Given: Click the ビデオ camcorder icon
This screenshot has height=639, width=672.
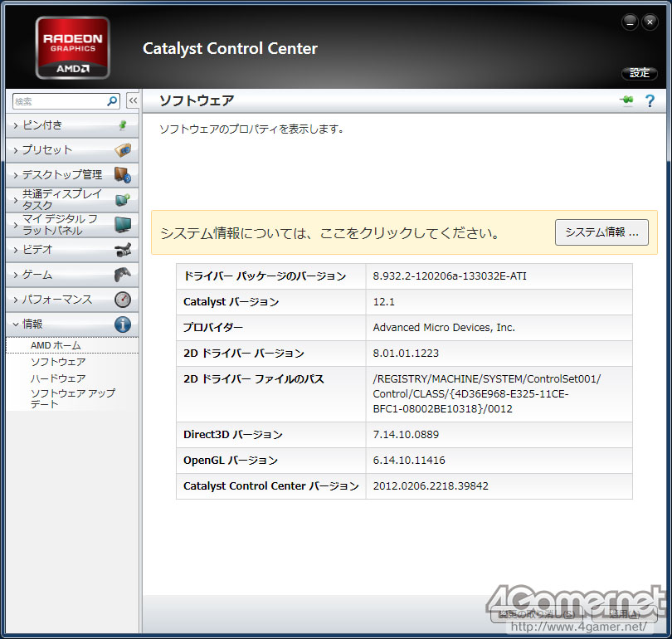Looking at the screenshot, I should coord(123,250).
